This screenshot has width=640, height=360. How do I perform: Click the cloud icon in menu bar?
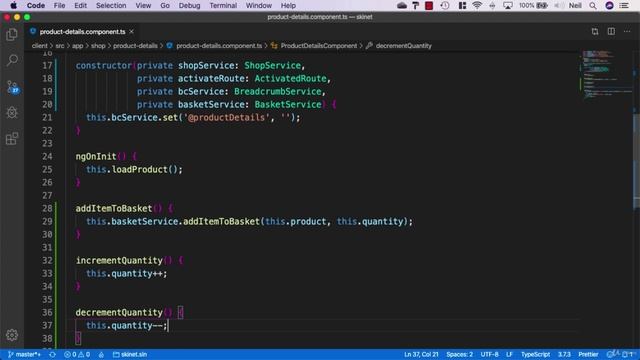(402, 6)
